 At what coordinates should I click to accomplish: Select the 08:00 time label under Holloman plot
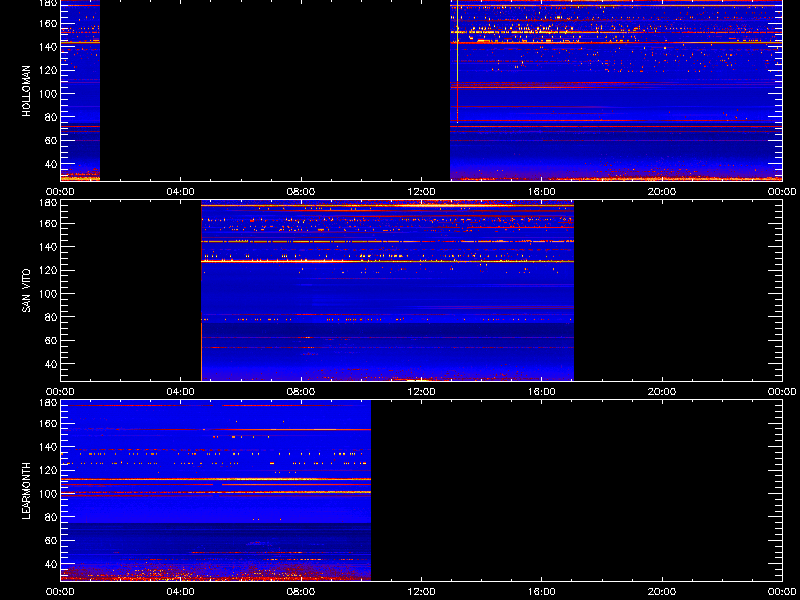[301, 192]
